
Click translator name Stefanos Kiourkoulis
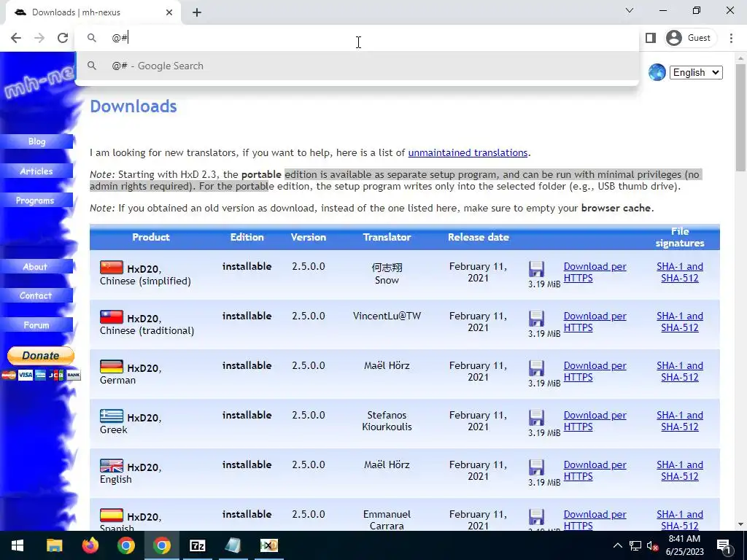pyautogui.click(x=387, y=421)
